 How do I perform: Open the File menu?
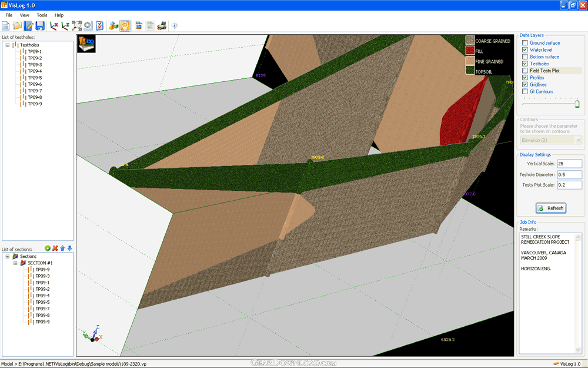[9, 15]
